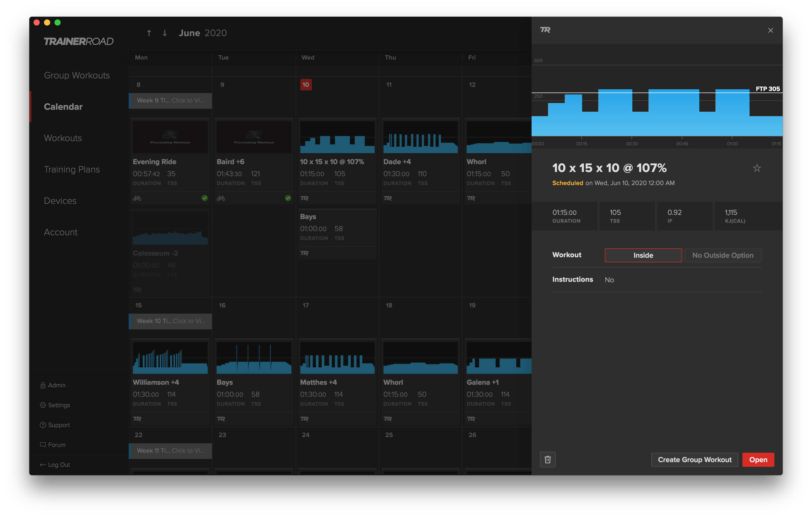Close the workout details panel
This screenshot has width=812, height=517.
(x=770, y=30)
